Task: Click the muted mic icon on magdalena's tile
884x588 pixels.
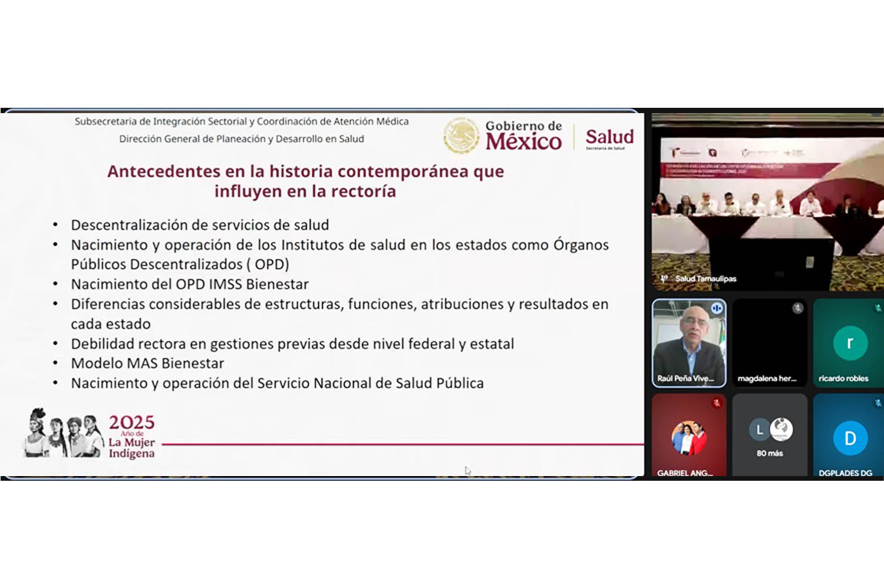Action: coord(797,308)
